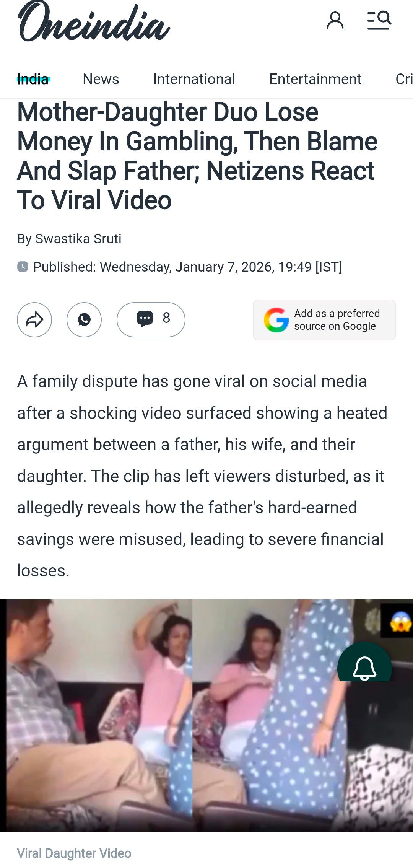Screen dimensions: 413x868
Task: Open the search menu icon
Action: (379, 20)
